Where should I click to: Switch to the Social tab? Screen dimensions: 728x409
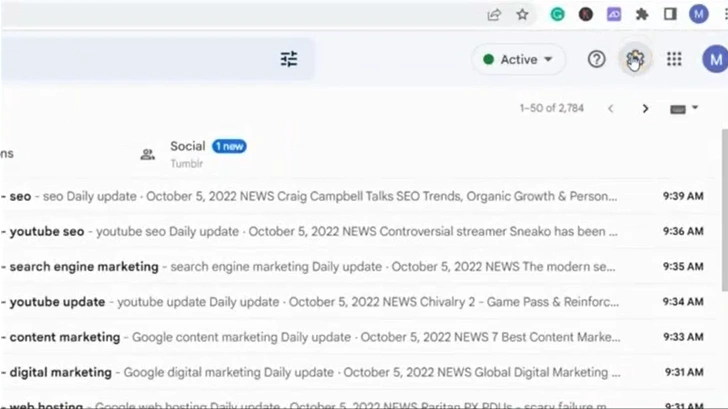(x=193, y=154)
